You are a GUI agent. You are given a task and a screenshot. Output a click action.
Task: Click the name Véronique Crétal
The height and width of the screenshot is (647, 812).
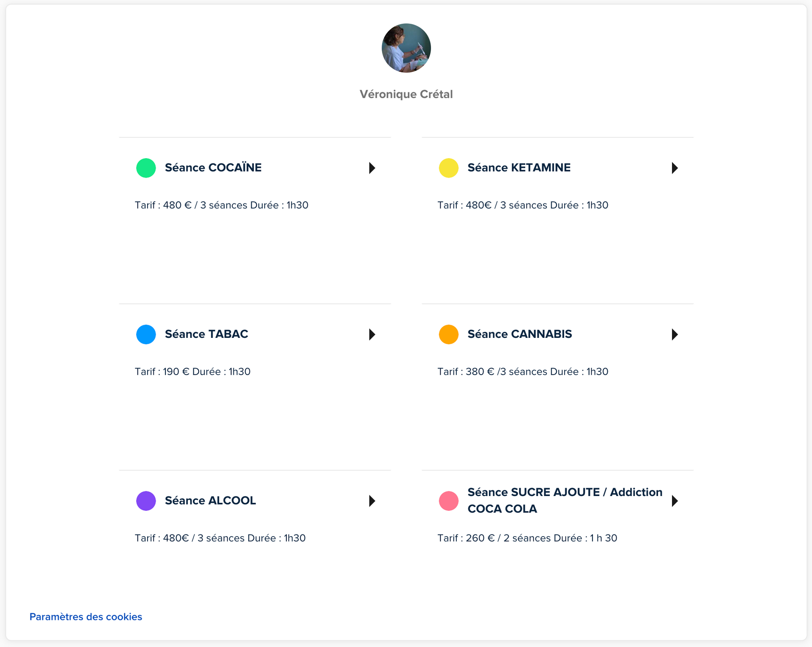406,94
